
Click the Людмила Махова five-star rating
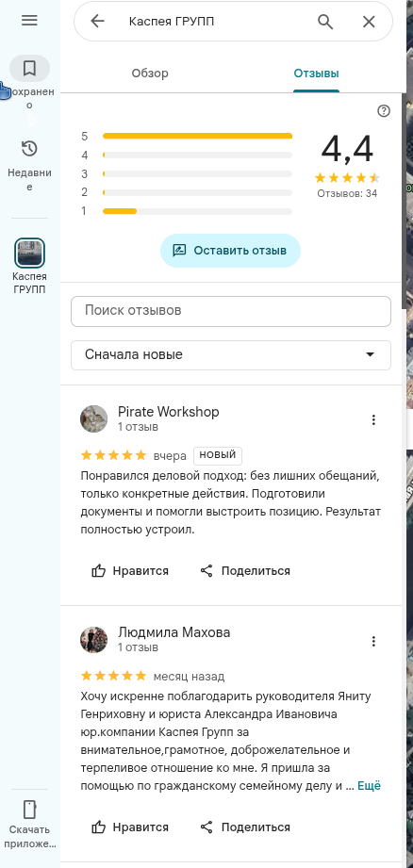113,676
